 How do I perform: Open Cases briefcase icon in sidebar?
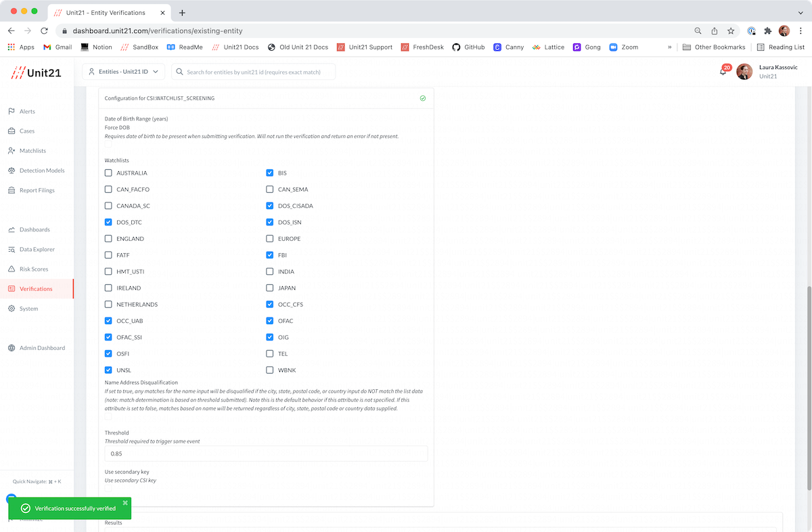click(12, 131)
